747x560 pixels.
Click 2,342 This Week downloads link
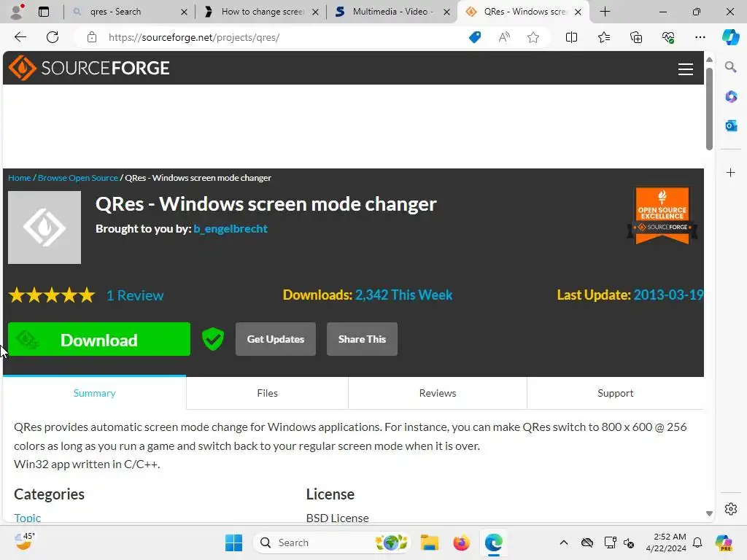point(403,295)
